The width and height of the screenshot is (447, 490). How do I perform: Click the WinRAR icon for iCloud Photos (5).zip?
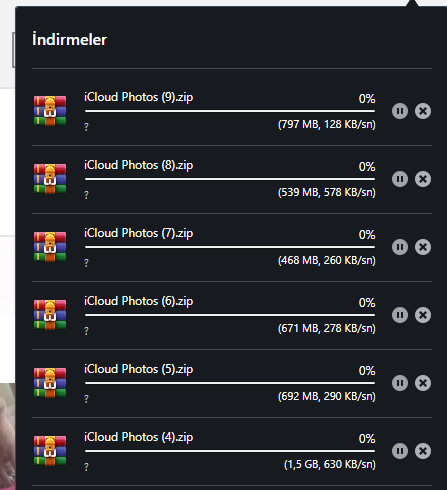[x=50, y=383]
